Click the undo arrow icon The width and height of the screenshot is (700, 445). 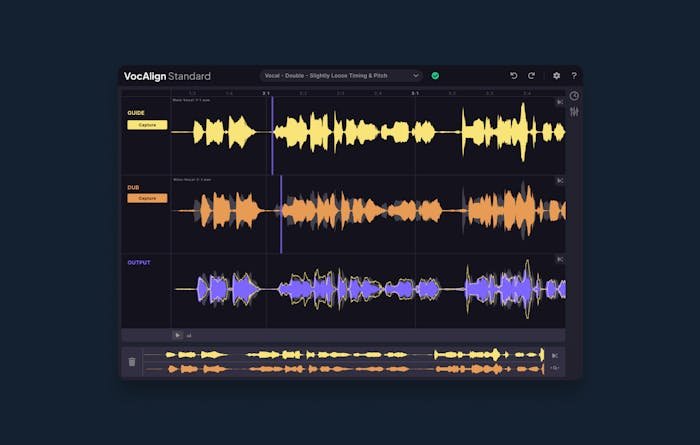[x=513, y=75]
